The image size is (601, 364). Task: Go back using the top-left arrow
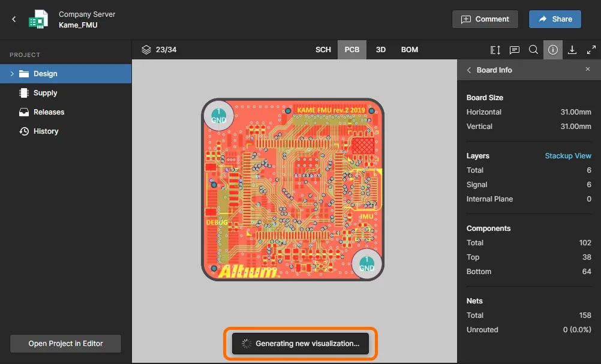(x=14, y=19)
